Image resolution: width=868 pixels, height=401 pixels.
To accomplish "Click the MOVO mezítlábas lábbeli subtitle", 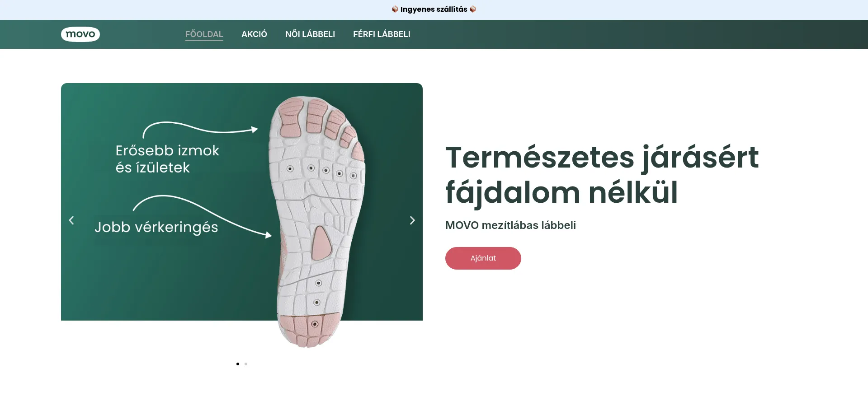I will [510, 225].
